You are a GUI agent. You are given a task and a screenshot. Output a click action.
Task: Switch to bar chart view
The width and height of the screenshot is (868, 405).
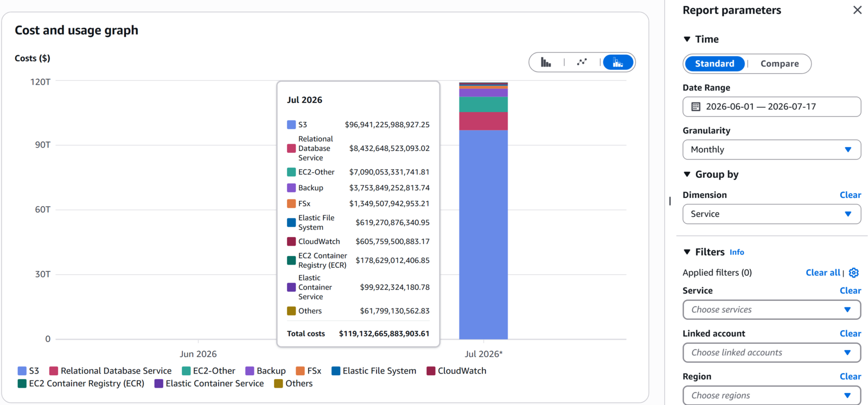pyautogui.click(x=546, y=62)
